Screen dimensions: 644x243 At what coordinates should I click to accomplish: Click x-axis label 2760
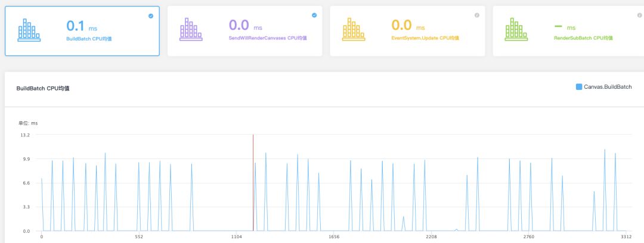coord(528,237)
